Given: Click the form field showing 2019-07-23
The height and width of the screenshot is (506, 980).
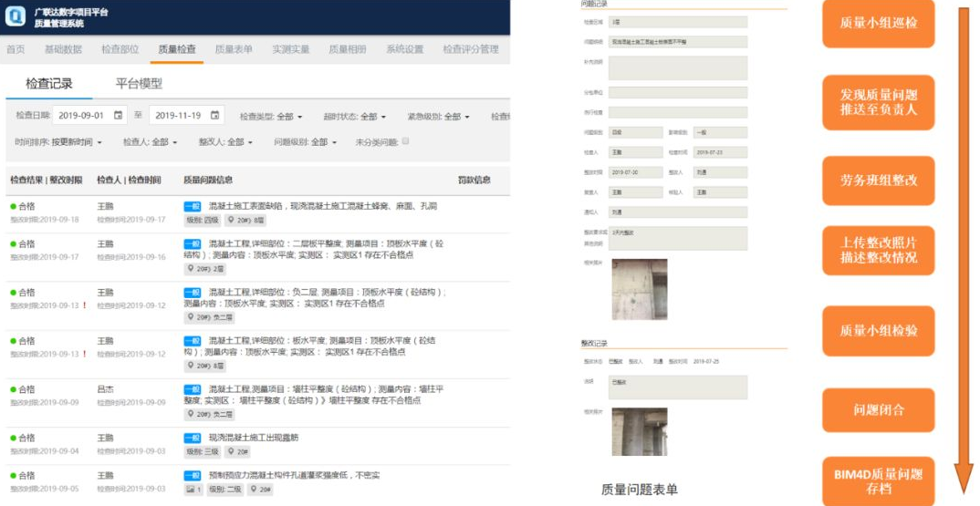Looking at the screenshot, I should coord(720,152).
